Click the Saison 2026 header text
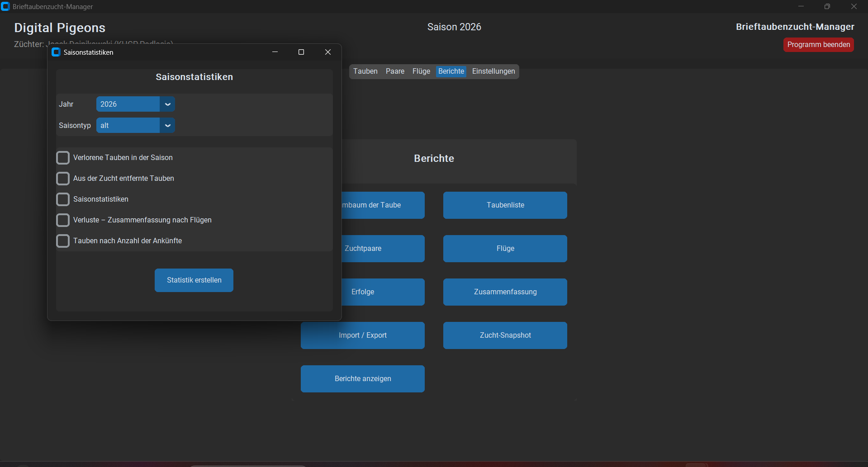This screenshot has height=467, width=868. (x=454, y=27)
